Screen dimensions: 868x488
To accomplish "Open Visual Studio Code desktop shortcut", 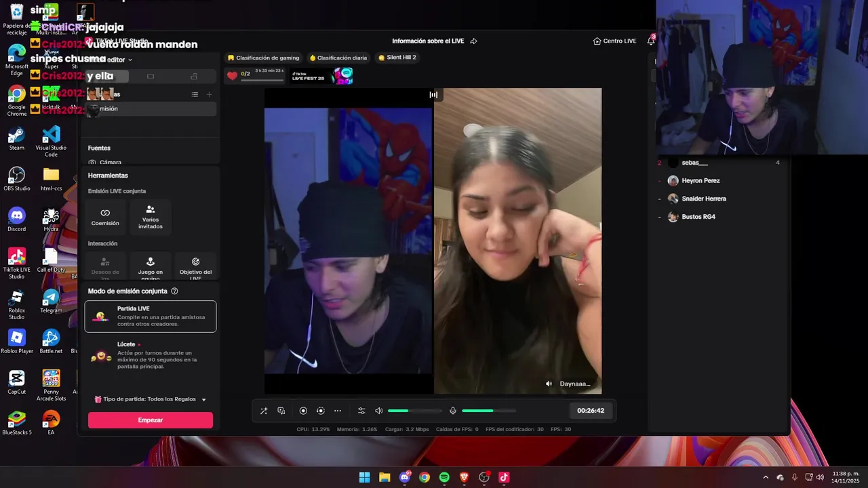I will click(x=51, y=142).
